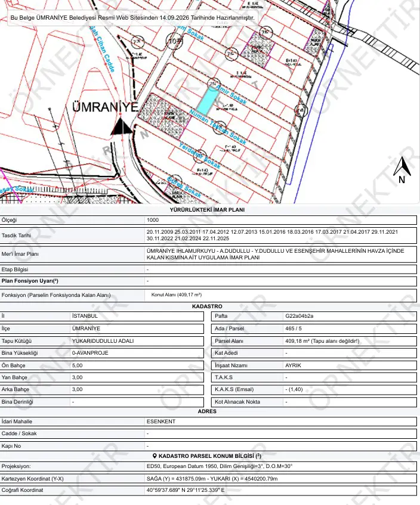Click the YÜRÜRLÜKTEKİ İMAR PLANI heading

(x=207, y=210)
